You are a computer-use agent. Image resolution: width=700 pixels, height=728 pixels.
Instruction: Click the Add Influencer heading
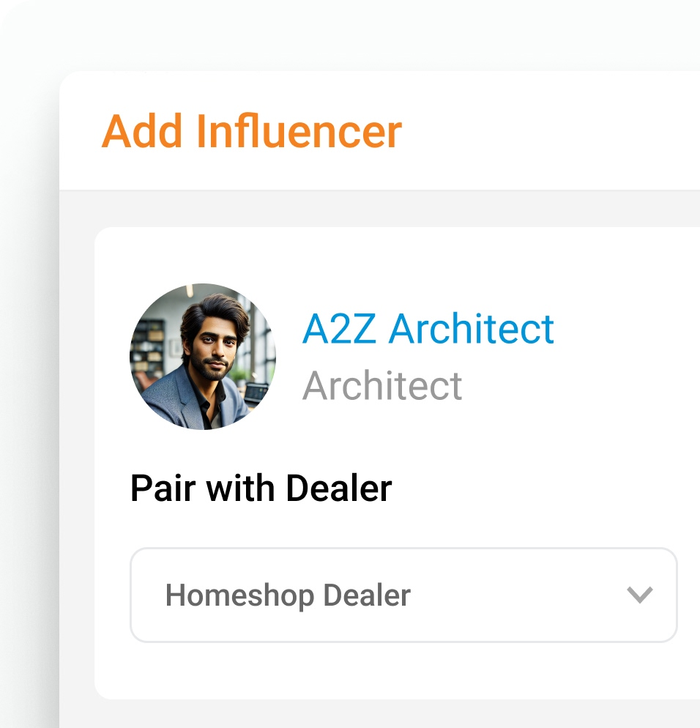[x=252, y=131]
